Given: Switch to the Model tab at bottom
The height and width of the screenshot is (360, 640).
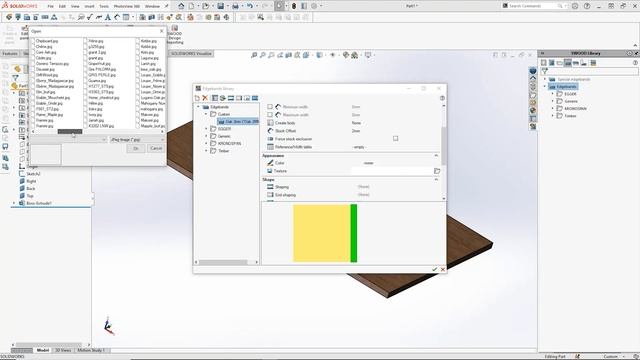Looking at the screenshot, I should coord(42,350).
